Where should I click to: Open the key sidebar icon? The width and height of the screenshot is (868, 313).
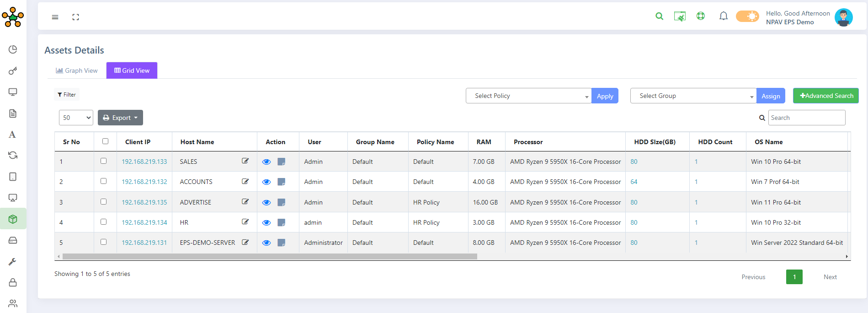[13, 71]
